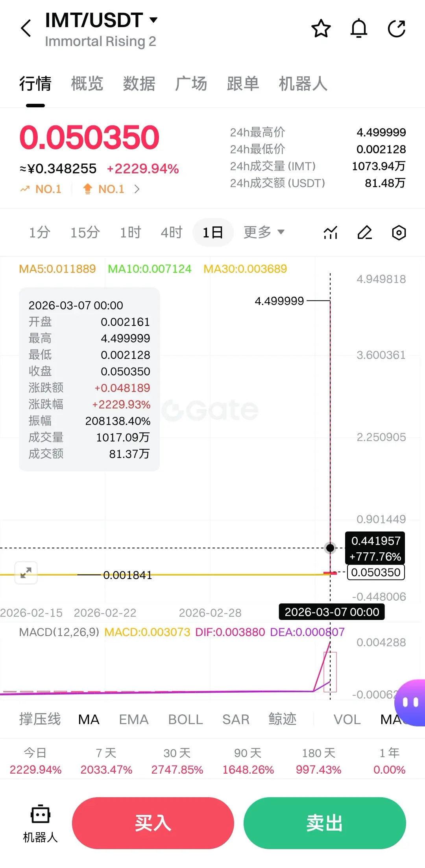Expand chart to fullscreen icon

pyautogui.click(x=26, y=573)
